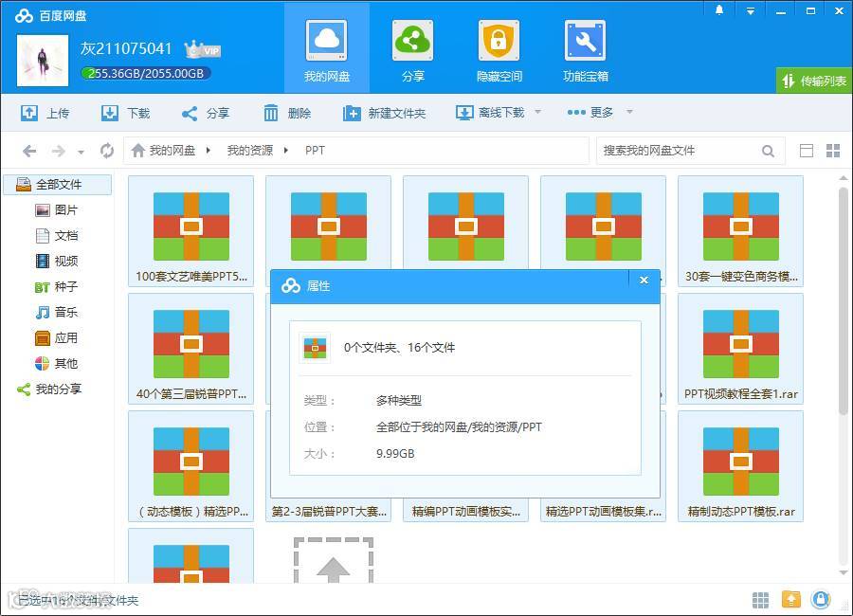Navigate to 我的网盘 in breadcrumb
This screenshot has width=853, height=616.
[172, 150]
